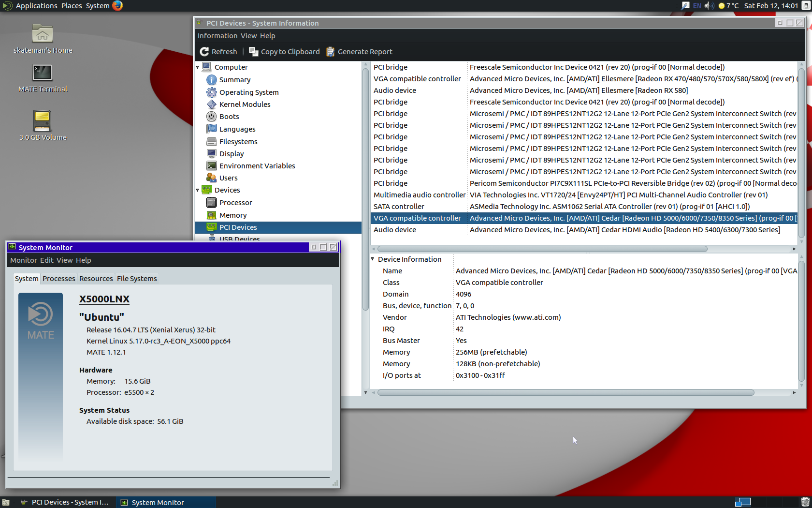
Task: Select the Kernel Modules icon
Action: (211, 104)
